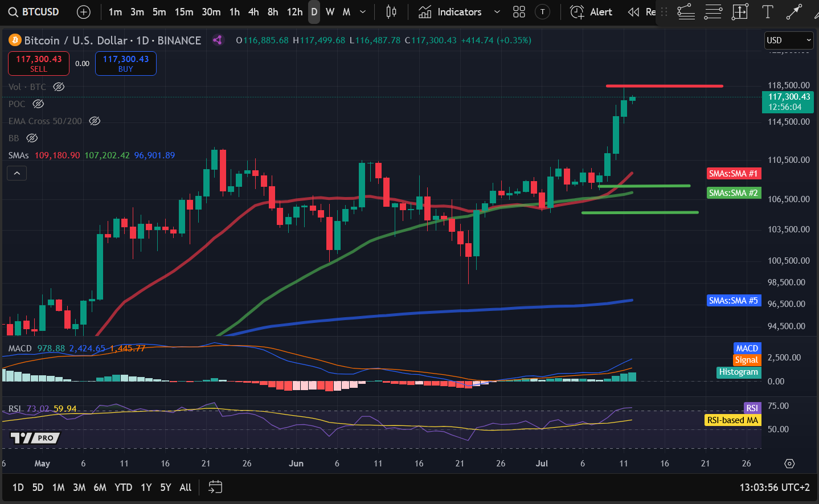This screenshot has width=819, height=504.
Task: Select the trend line info drawing tool
Action: point(686,12)
